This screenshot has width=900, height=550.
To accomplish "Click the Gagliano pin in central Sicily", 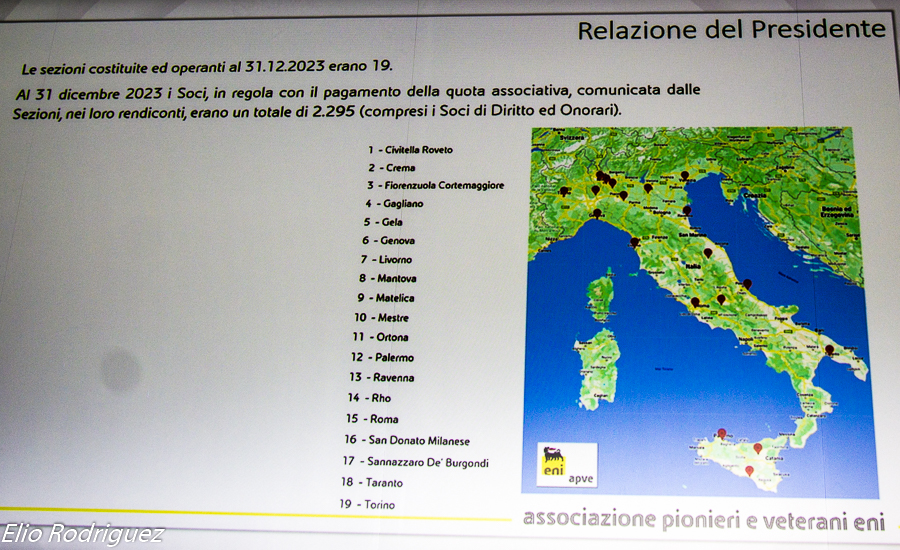I will [x=758, y=448].
